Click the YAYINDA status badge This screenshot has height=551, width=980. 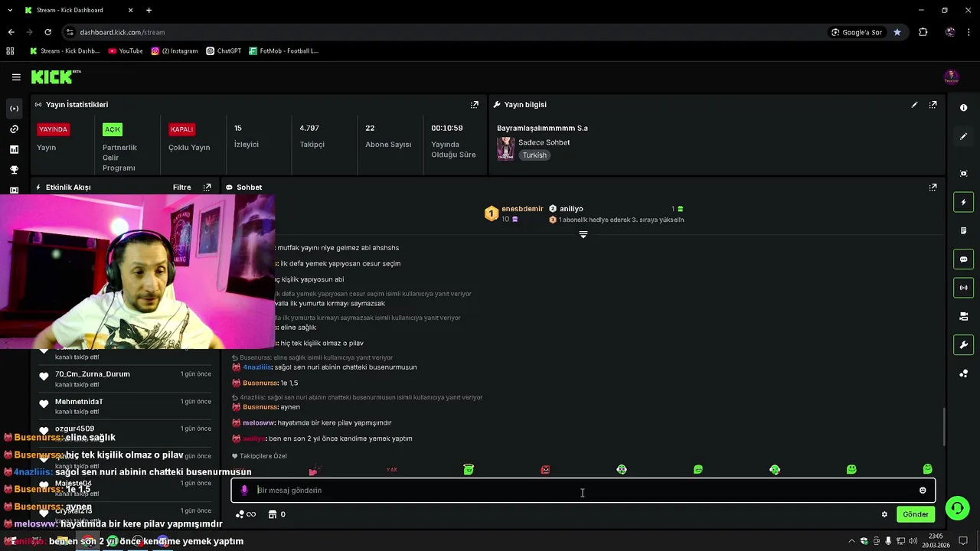(x=54, y=129)
